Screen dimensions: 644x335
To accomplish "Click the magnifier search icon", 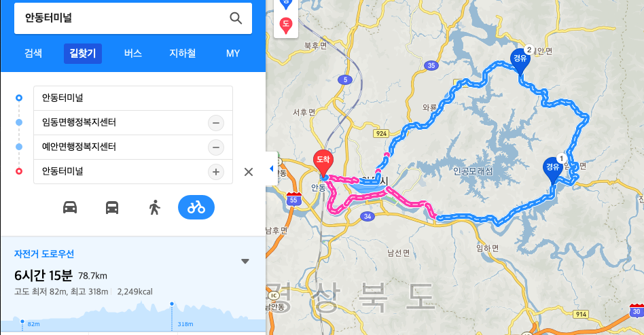I will [236, 18].
